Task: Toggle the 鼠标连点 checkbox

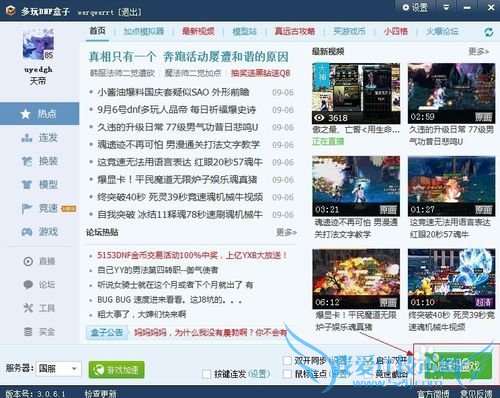Action: pyautogui.click(x=287, y=374)
